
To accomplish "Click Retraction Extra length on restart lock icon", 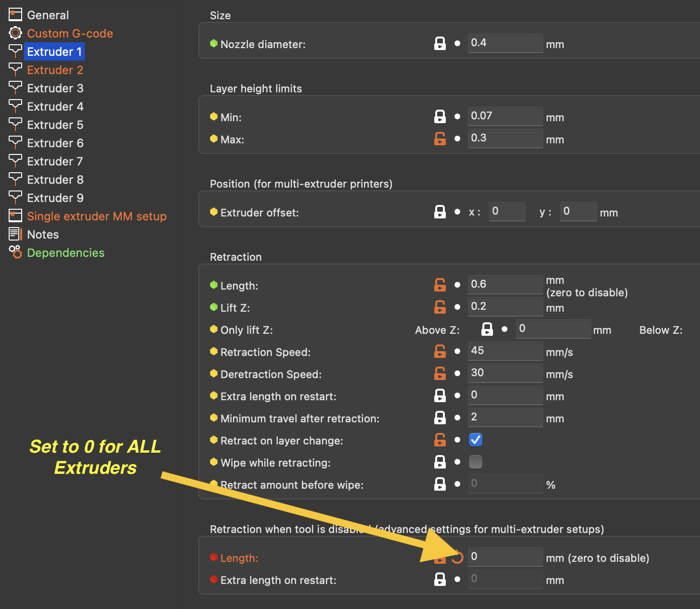I will [440, 395].
